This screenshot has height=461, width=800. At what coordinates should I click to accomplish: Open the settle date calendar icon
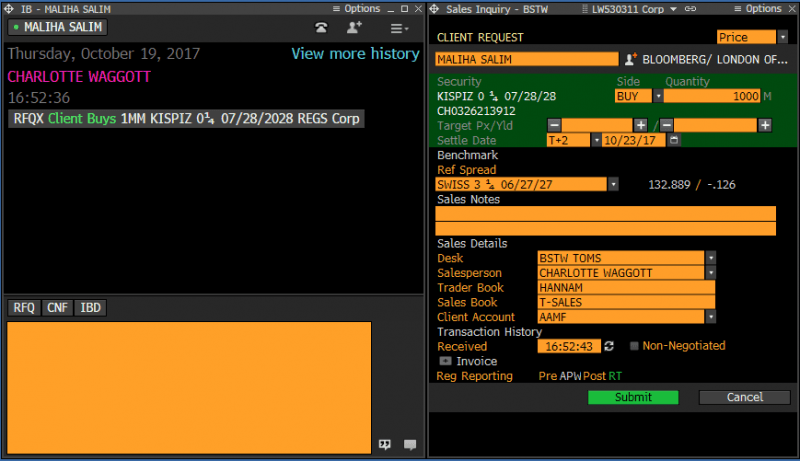(x=674, y=140)
